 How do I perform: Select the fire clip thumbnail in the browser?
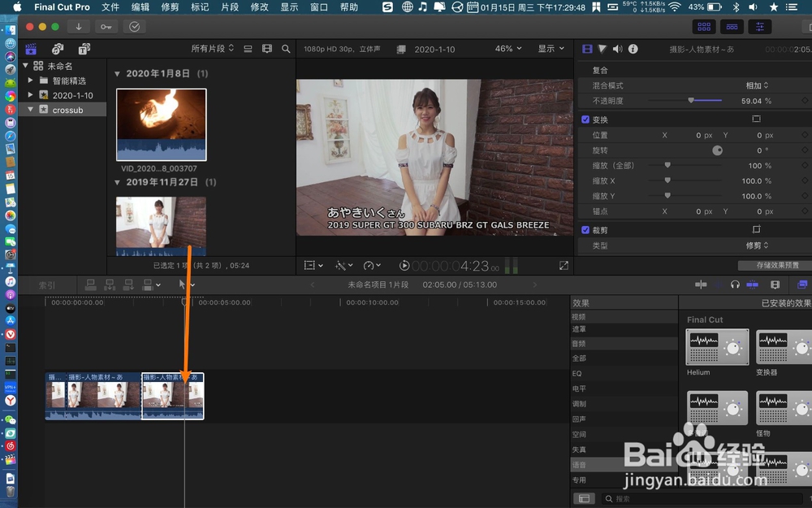click(x=161, y=124)
